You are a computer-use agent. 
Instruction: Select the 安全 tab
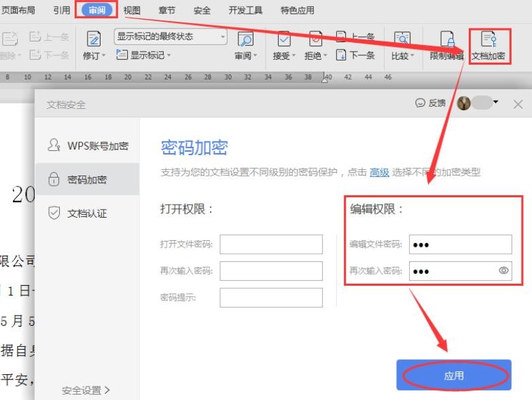pyautogui.click(x=202, y=10)
